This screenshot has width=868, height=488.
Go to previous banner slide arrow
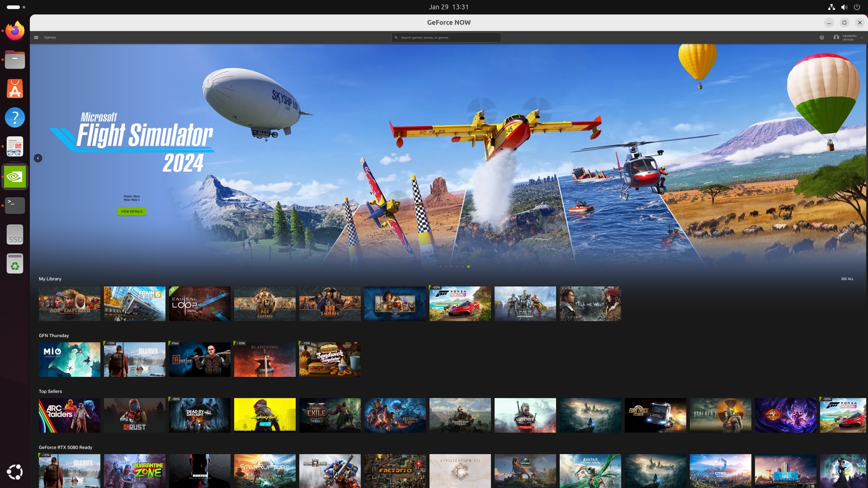click(38, 158)
